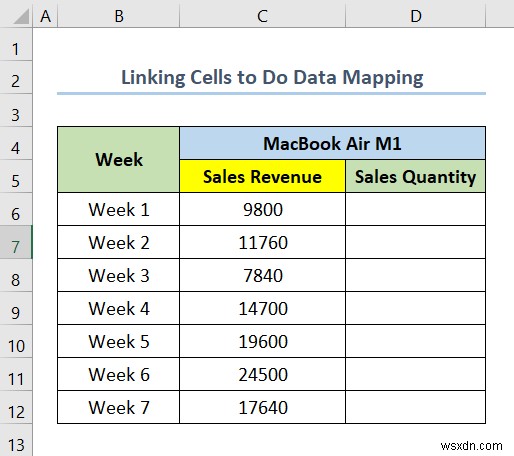
Task: Click the Select All corner triangle
Action: (x=21, y=16)
